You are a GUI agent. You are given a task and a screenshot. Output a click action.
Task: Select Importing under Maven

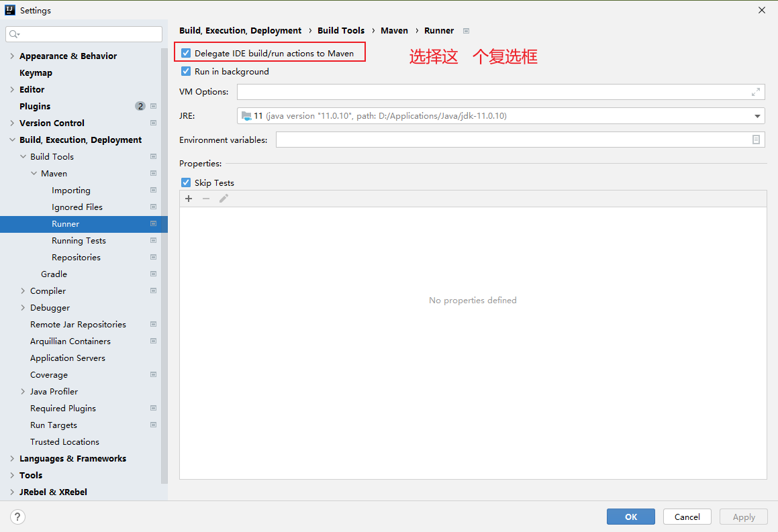point(71,191)
